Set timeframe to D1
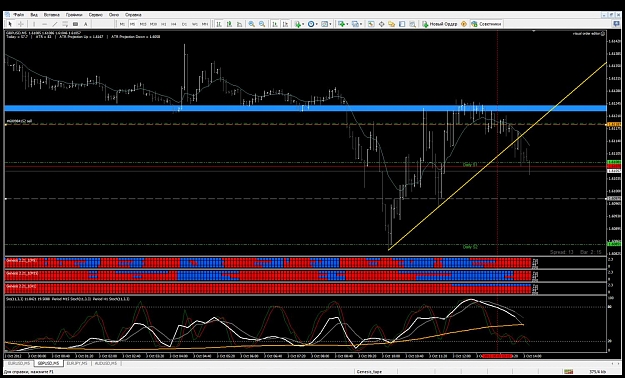This screenshot has height=378, width=625. pos(184,24)
